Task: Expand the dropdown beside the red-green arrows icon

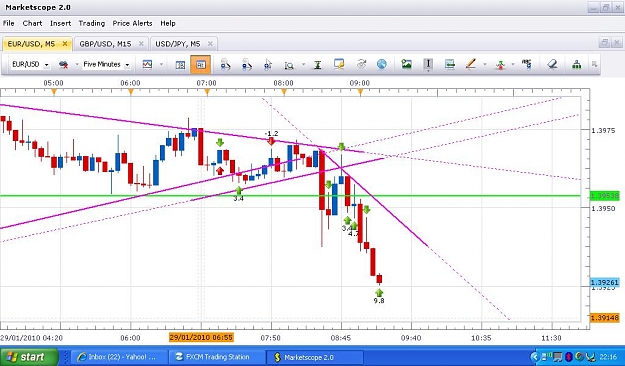Action: pyautogui.click(x=513, y=64)
